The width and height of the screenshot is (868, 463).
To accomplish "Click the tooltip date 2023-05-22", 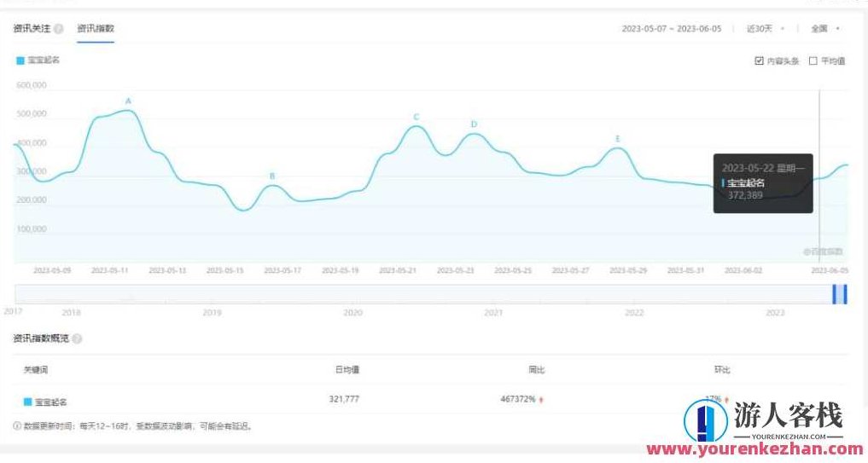I will click(747, 168).
